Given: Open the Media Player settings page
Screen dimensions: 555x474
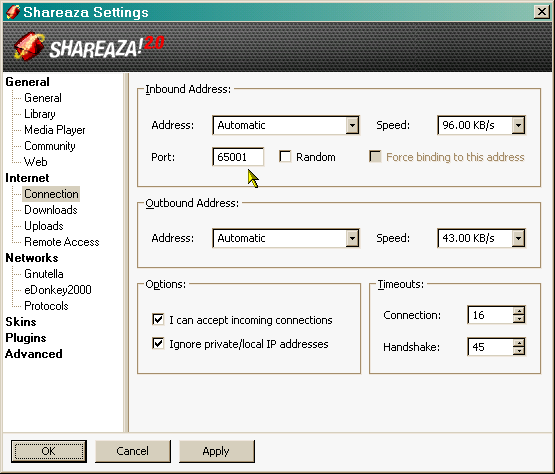Looking at the screenshot, I should click(x=55, y=130).
